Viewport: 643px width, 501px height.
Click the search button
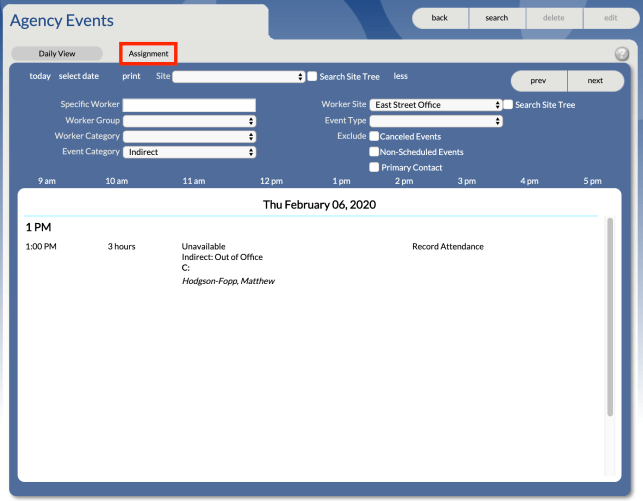pos(497,18)
